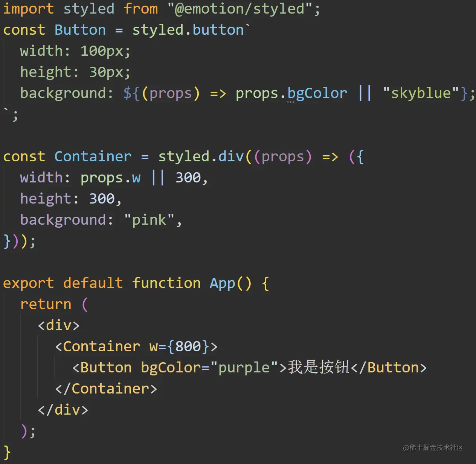Click the background property in Button styles

point(63,93)
